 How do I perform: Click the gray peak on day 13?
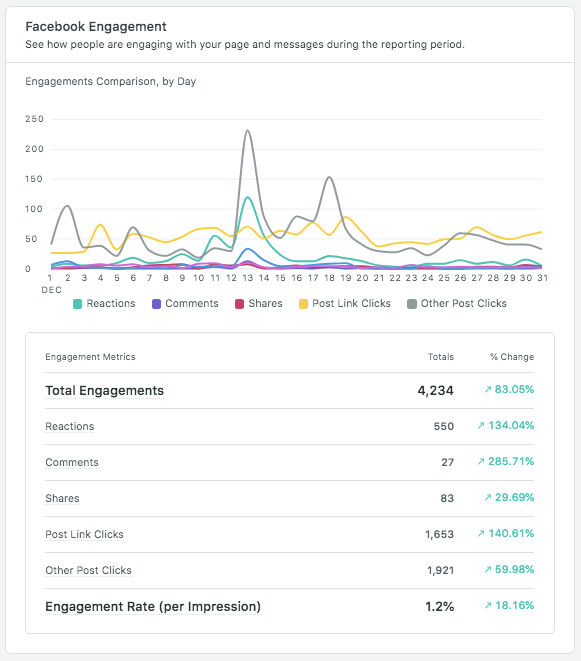tap(247, 131)
